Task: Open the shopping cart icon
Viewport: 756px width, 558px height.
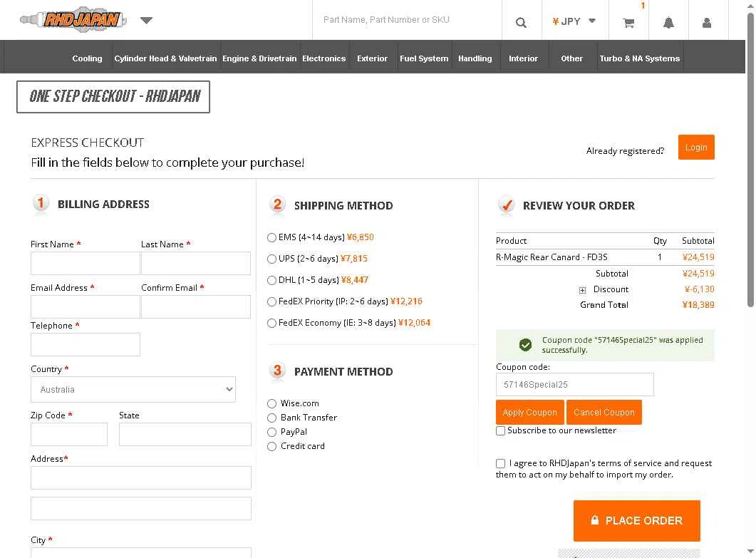Action: (x=628, y=22)
